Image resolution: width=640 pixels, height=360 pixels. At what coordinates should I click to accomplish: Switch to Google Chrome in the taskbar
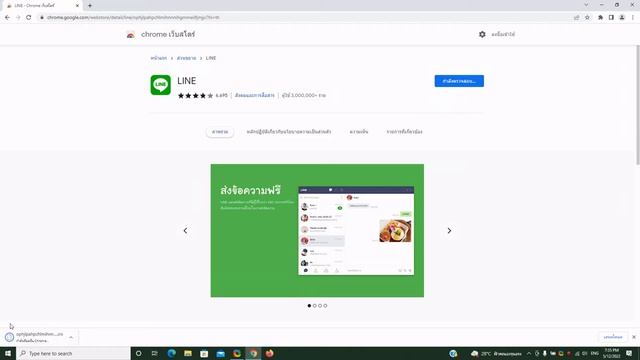(x=253, y=353)
